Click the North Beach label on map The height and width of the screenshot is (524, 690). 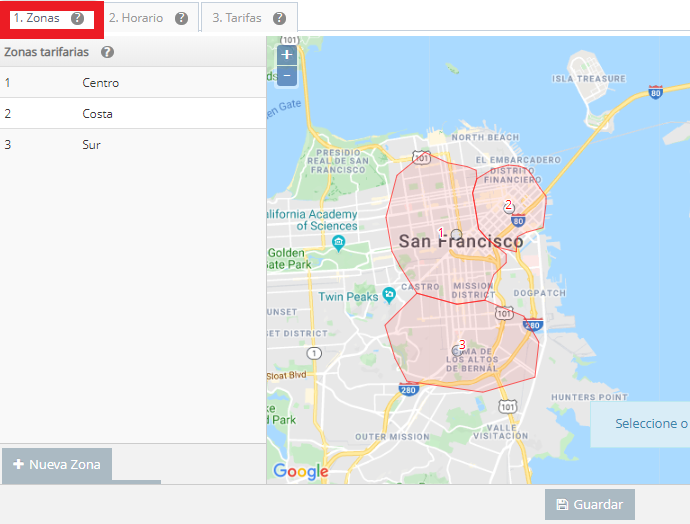pyautogui.click(x=485, y=137)
